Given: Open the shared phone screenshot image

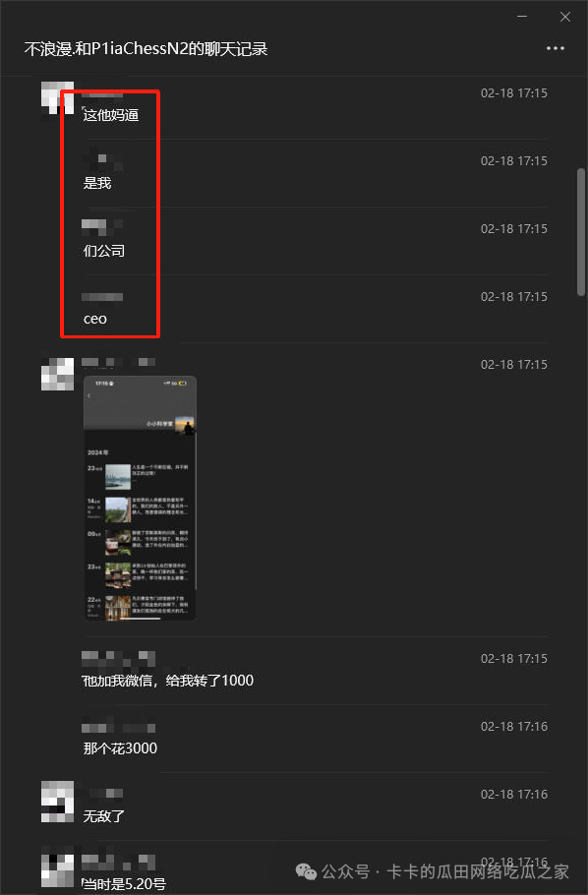Looking at the screenshot, I should (140, 498).
